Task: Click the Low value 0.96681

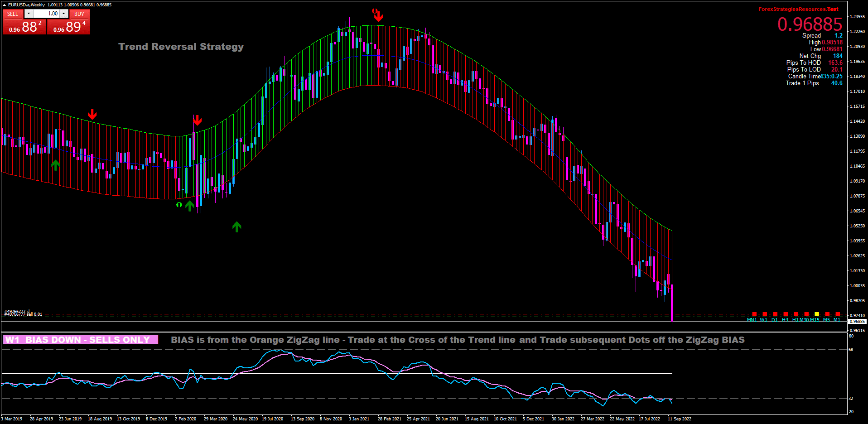Action: 832,49
